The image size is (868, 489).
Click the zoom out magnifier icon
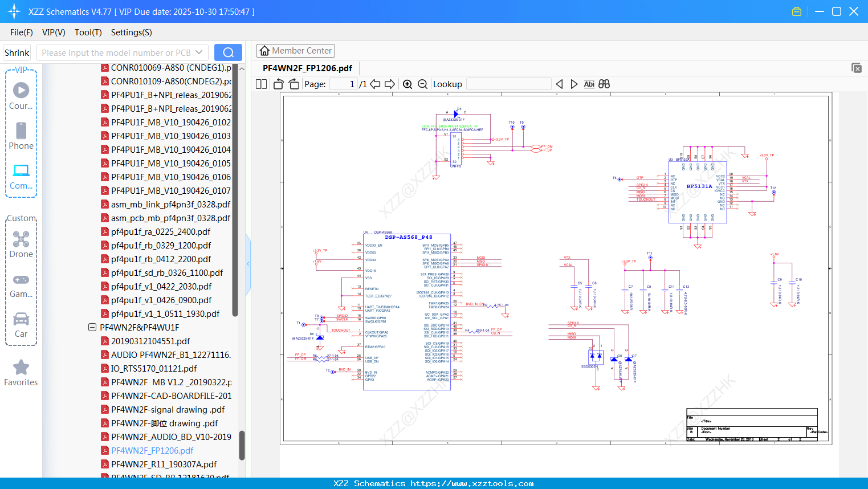(x=422, y=84)
